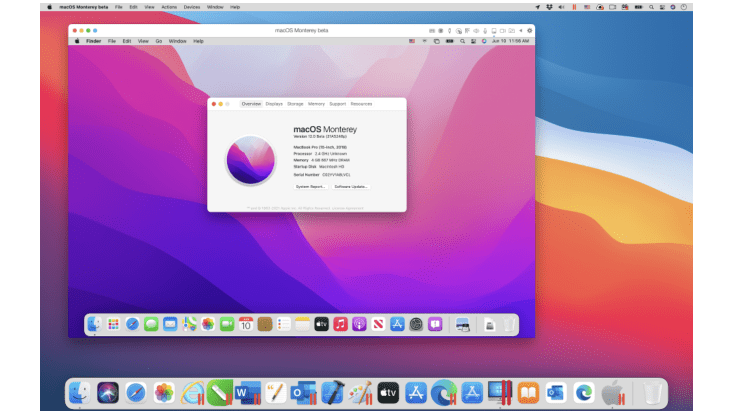Open Feedback Assistant in the VM dock

click(x=435, y=324)
